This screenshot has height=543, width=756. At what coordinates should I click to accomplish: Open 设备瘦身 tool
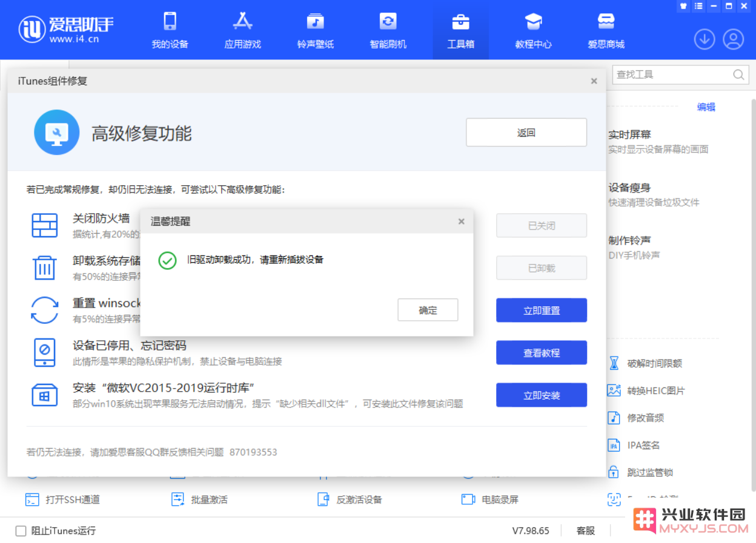point(654,195)
